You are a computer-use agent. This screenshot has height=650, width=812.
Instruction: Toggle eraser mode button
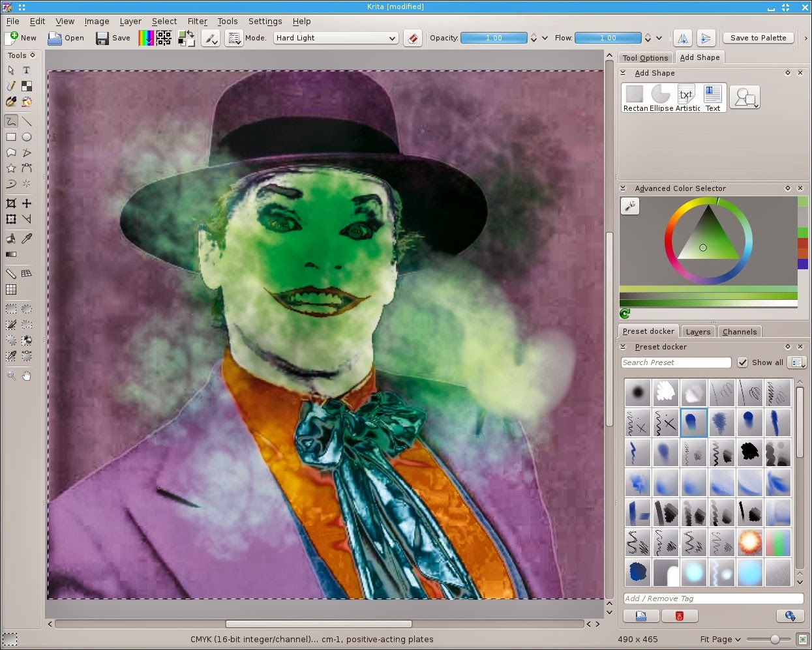(x=412, y=38)
